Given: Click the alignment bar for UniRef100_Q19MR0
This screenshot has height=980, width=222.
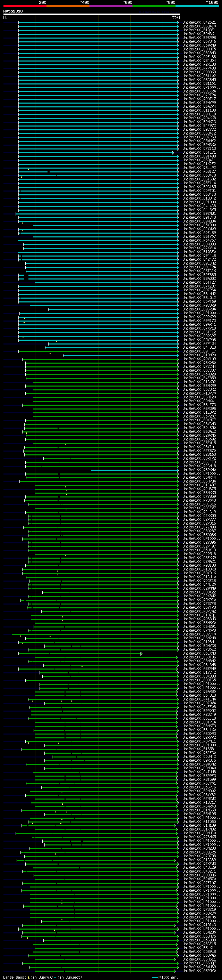Looking at the screenshot, I should [121, 355].
